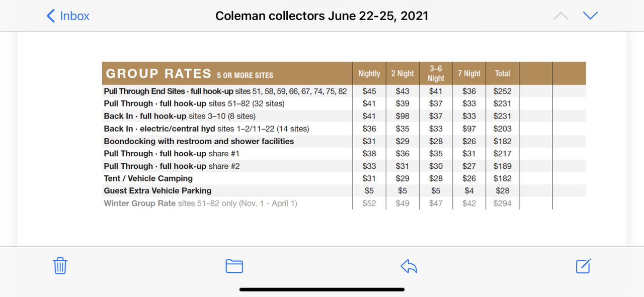The height and width of the screenshot is (297, 644).
Task: Tap the reply arrow icon
Action: point(409,266)
